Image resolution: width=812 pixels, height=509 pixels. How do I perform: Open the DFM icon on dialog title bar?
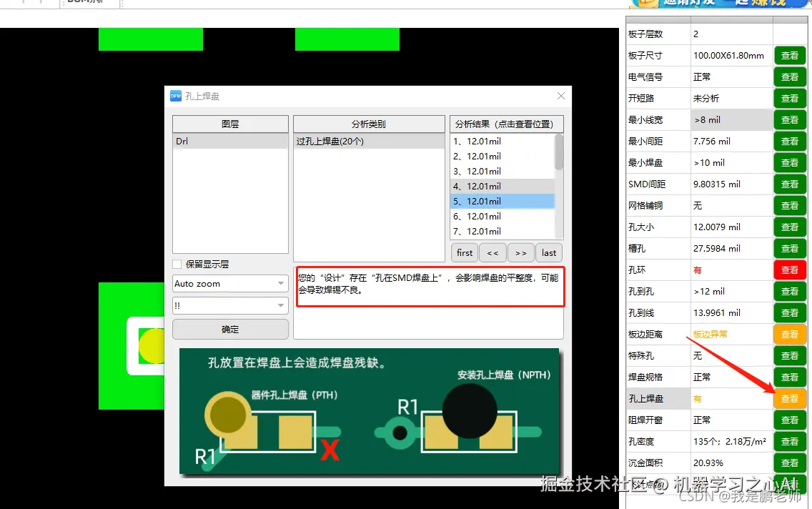175,96
